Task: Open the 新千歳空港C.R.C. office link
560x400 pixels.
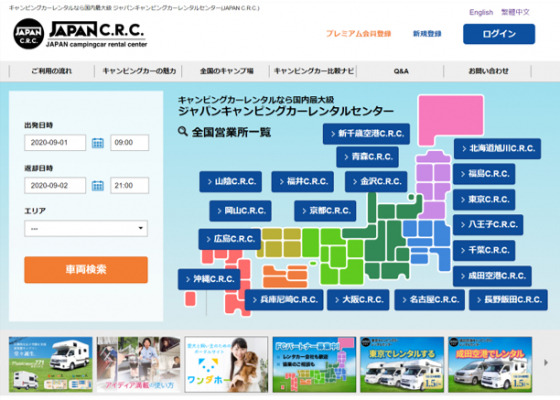Action: coord(366,134)
